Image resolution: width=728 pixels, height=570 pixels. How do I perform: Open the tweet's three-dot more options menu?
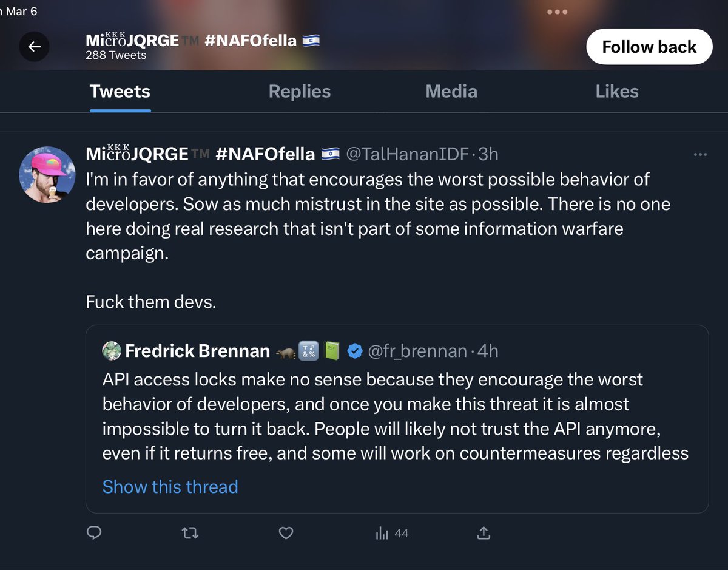coord(700,155)
